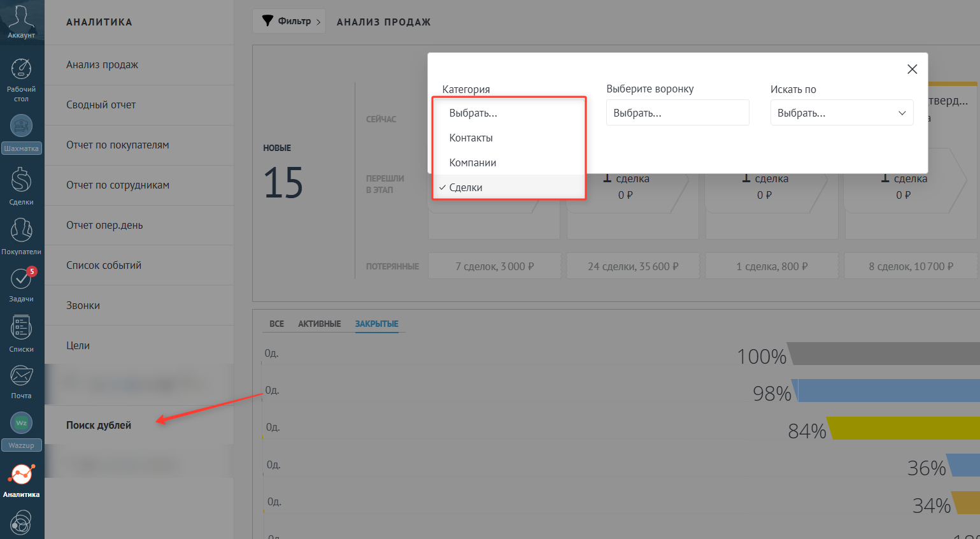980x539 pixels.
Task: Open the sidebar icon below Аналитика
Action: 22,524
